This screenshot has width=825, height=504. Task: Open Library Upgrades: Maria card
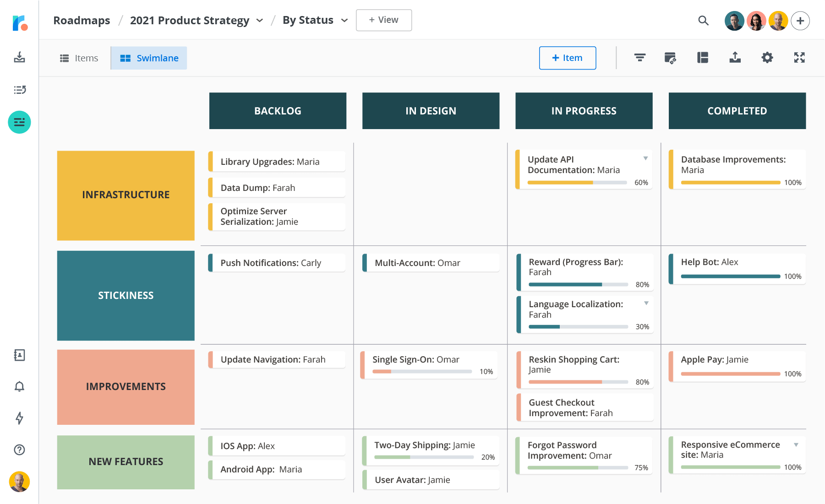coord(277,162)
